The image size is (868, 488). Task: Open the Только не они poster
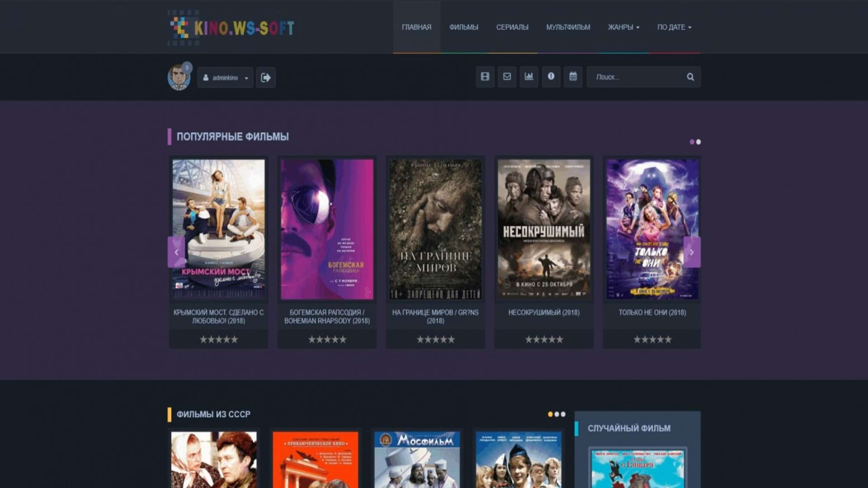(x=652, y=229)
